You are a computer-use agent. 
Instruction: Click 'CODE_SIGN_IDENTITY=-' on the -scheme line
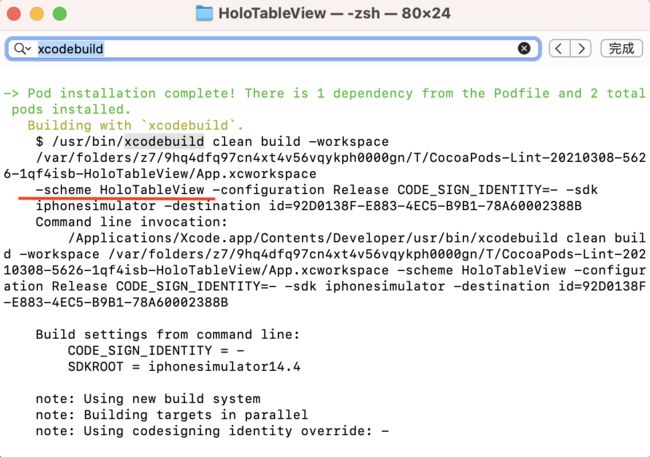point(477,190)
